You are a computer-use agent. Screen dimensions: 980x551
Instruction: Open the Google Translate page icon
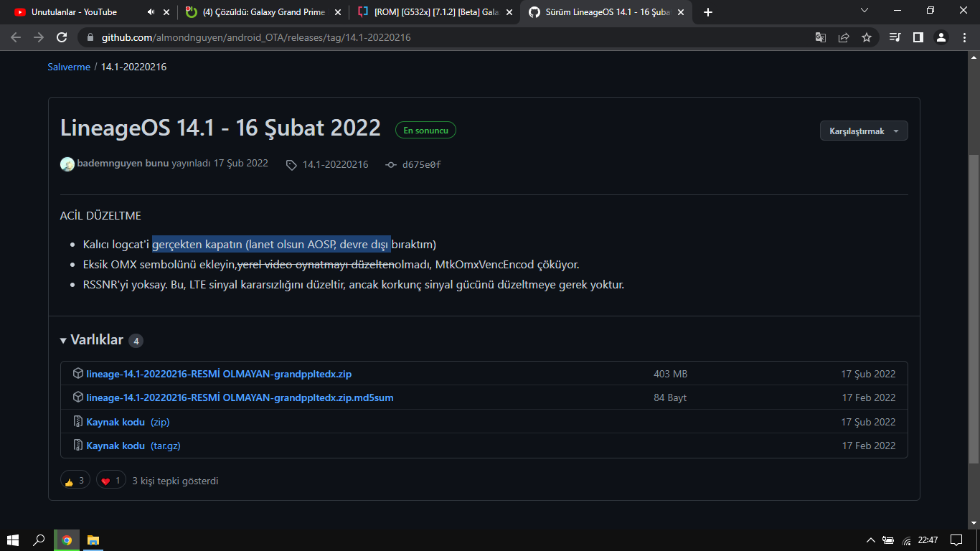[821, 37]
